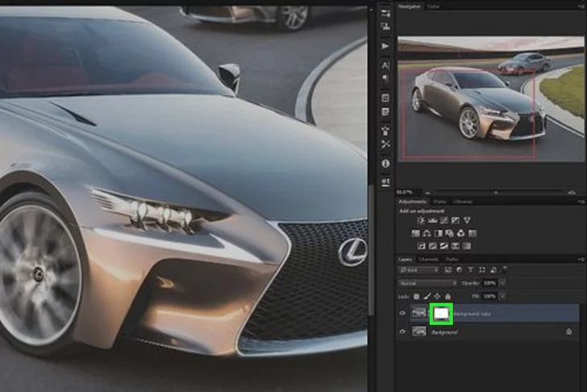587x392 pixels.
Task: Open the Info panel icon
Action: [x=385, y=163]
